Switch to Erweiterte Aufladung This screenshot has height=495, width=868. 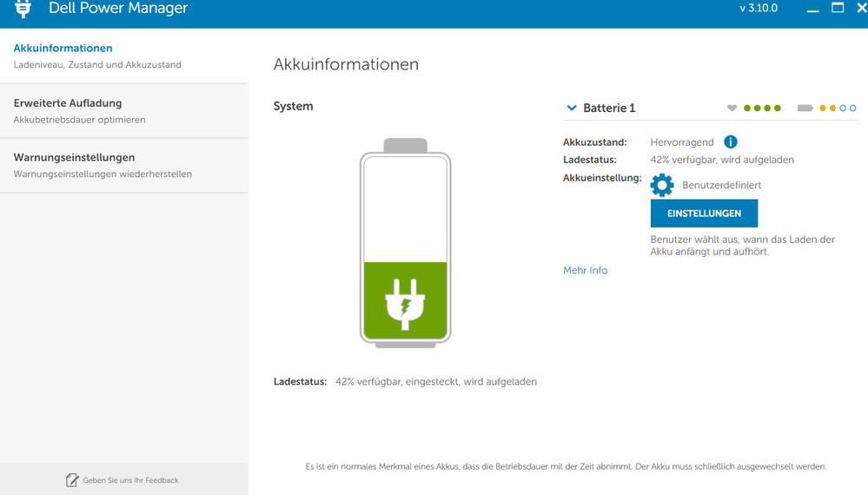pos(124,110)
